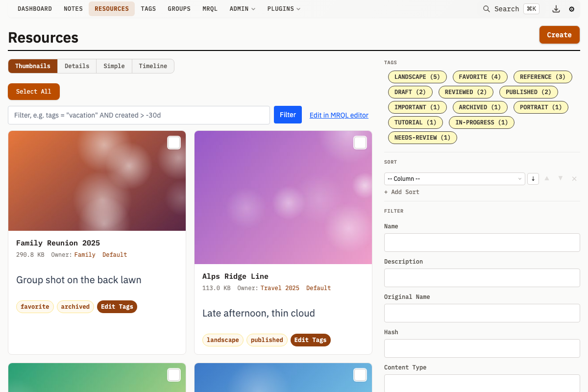Tick checkbox on the blue thumbnail card
Screen dimensions: 588x392
point(360,375)
